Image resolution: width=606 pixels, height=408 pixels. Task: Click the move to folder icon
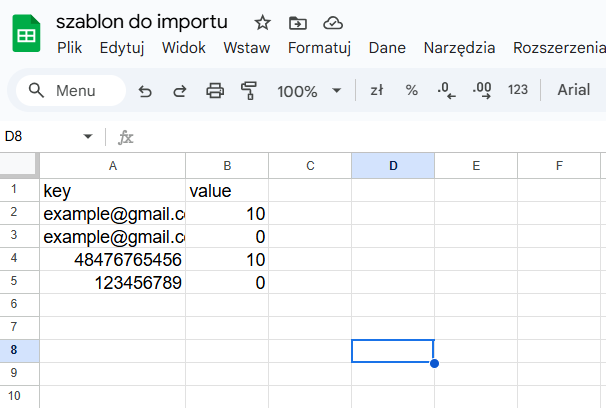pos(297,22)
